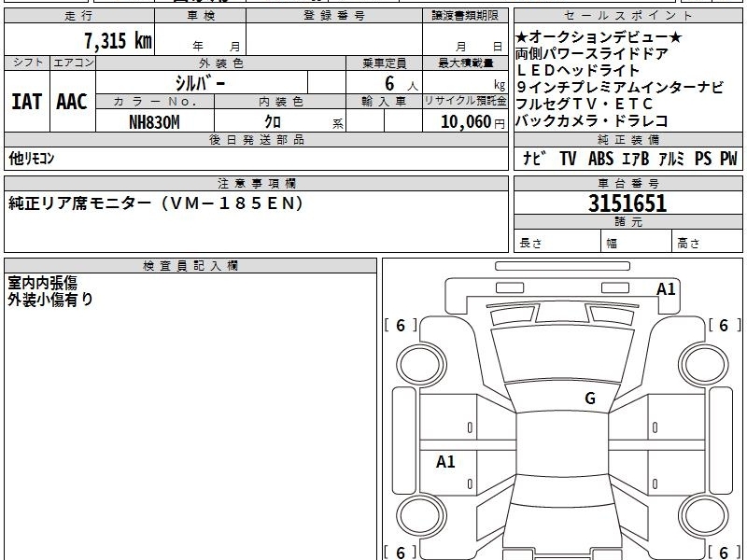Click the 外装小傷有り inspector note

pos(50,299)
